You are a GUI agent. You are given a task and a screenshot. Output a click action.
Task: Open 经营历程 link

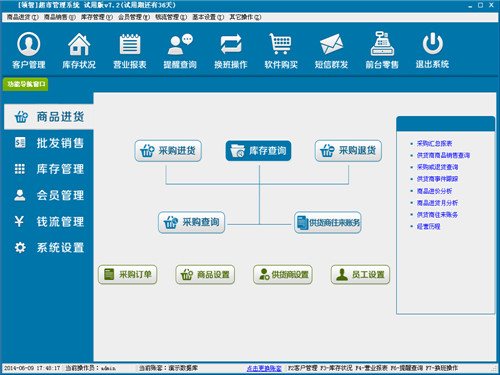click(x=428, y=227)
